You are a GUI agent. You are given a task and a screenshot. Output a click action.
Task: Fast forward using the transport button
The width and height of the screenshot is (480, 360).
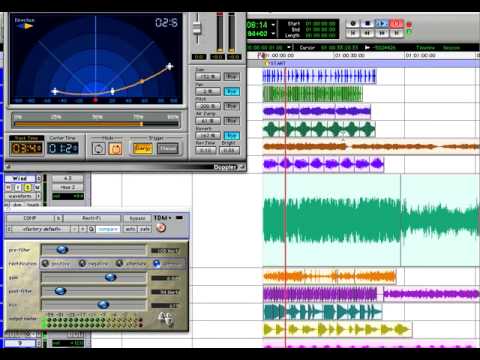point(382,33)
